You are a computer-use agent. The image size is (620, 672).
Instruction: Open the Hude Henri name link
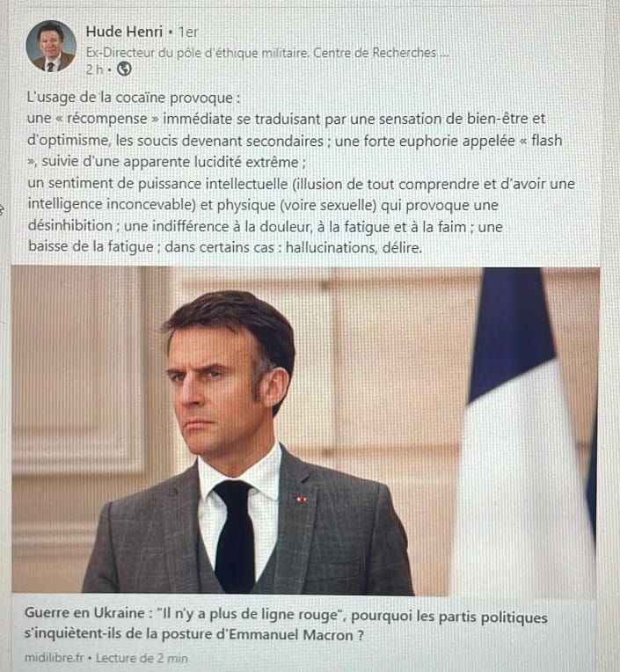[124, 32]
